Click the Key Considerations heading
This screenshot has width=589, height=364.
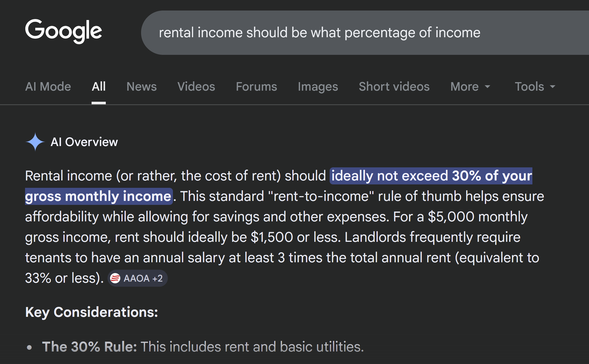91,312
